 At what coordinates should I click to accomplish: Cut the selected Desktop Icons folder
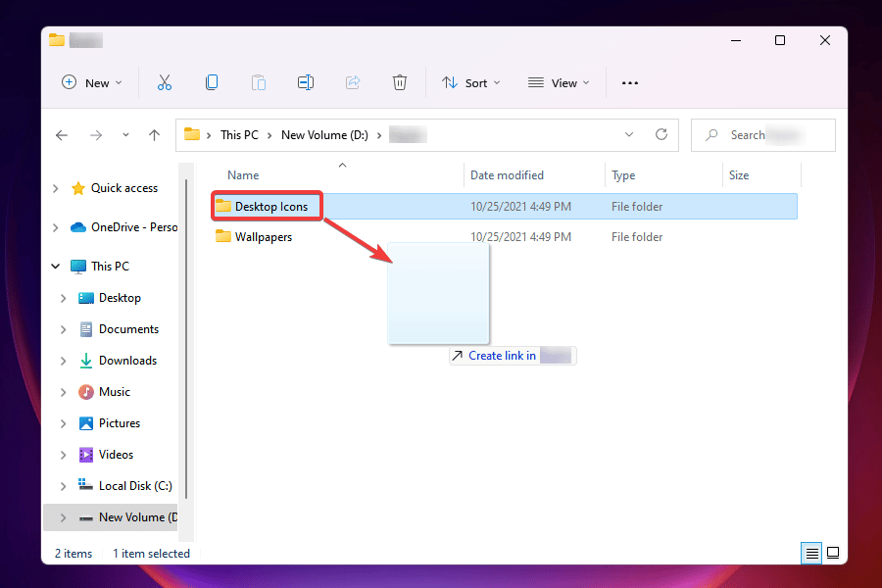(165, 82)
